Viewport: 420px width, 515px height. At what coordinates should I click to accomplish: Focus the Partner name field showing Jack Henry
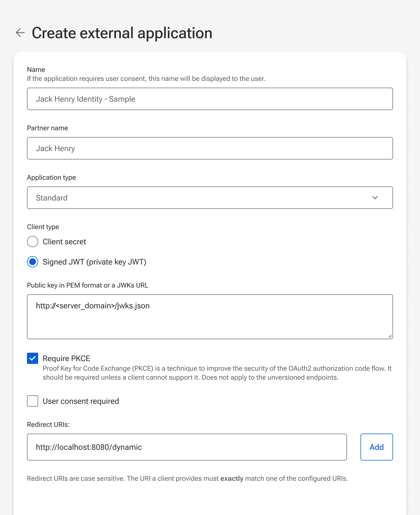click(210, 148)
